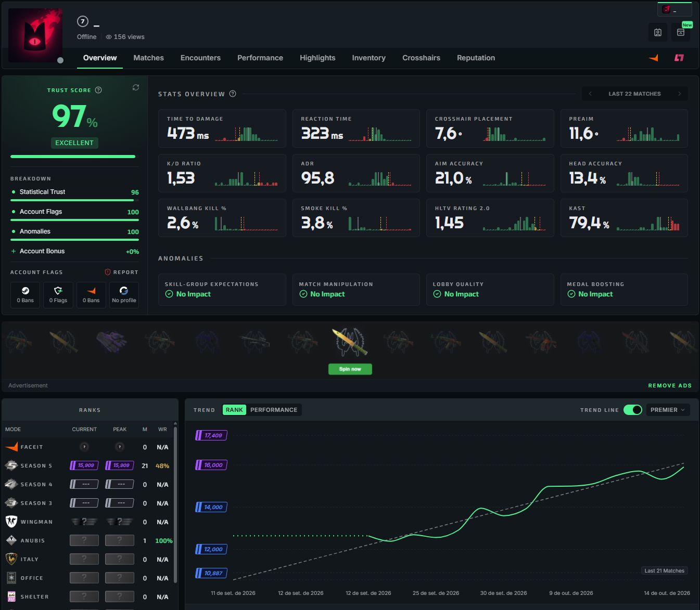Image resolution: width=700 pixels, height=610 pixels.
Task: Click the Season 5 current rating 15,909
Action: coord(84,465)
